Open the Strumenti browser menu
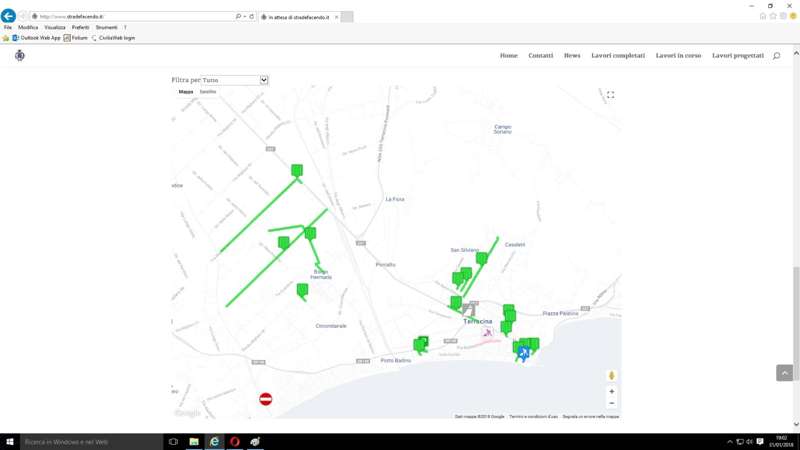 click(x=106, y=27)
